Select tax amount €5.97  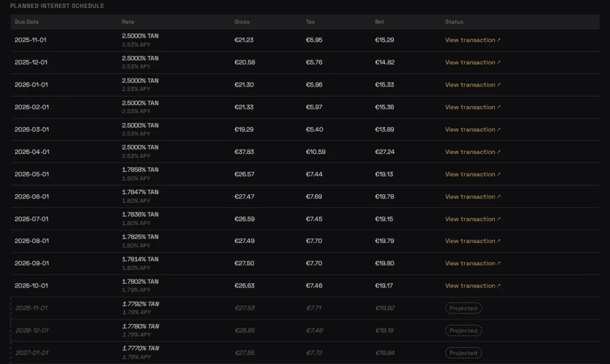point(314,107)
